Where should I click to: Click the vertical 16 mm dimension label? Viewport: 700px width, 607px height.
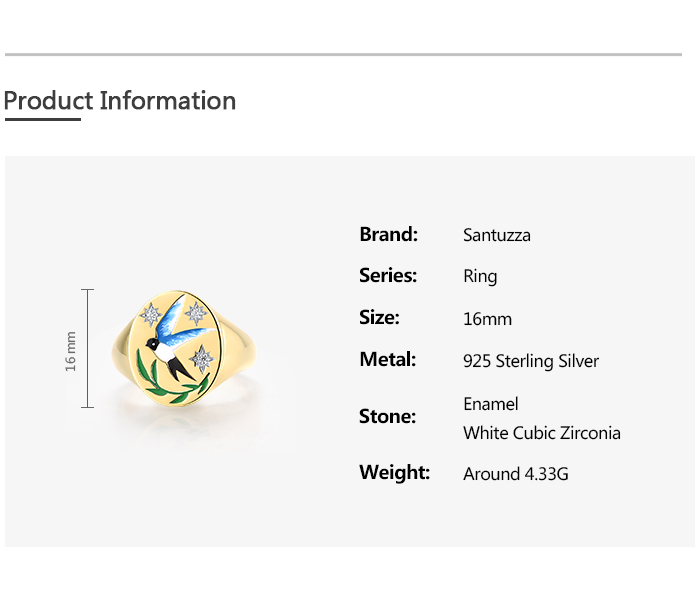pyautogui.click(x=71, y=350)
